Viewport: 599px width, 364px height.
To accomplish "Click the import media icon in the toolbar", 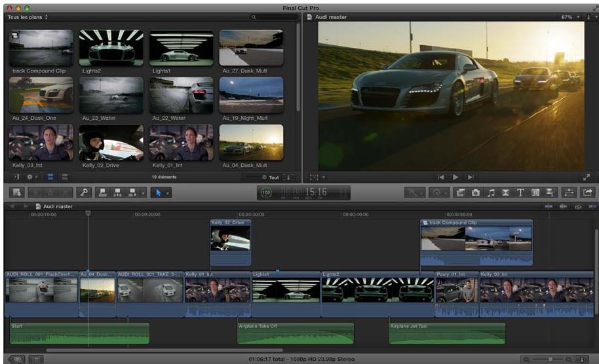I will point(17,192).
